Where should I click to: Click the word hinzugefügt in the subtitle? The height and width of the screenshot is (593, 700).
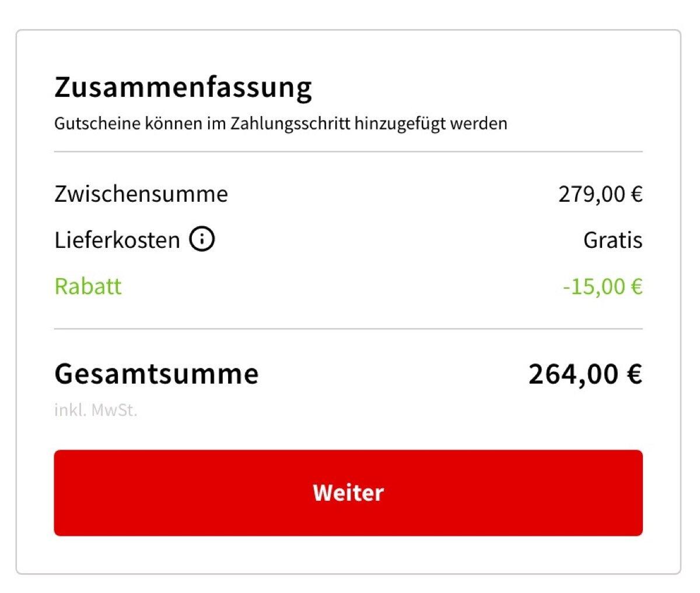click(401, 124)
